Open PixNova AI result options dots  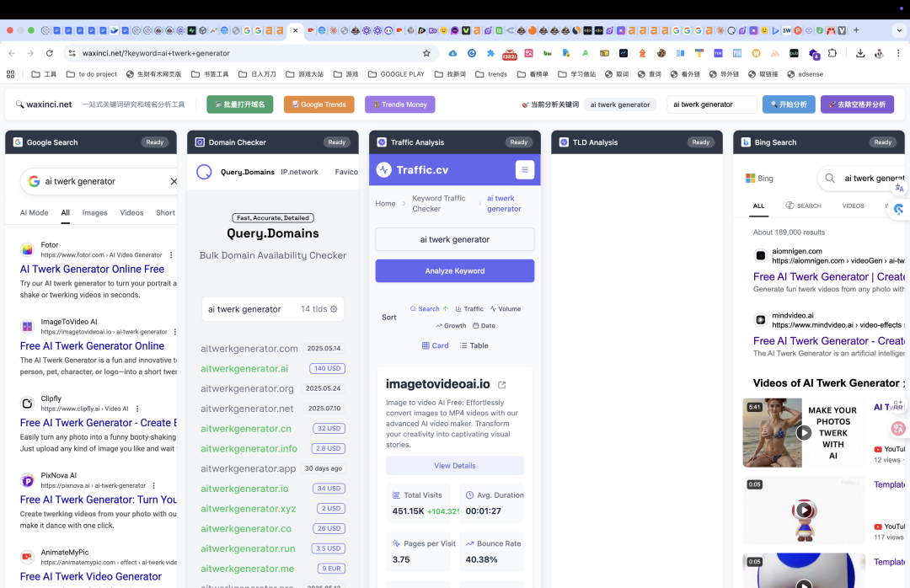coord(153,485)
